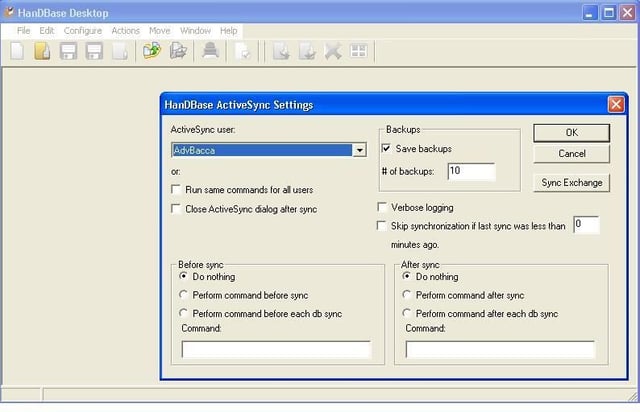Screen dimensions: 640x412
Task: Click the Before sync Command text field
Action: [276, 350]
